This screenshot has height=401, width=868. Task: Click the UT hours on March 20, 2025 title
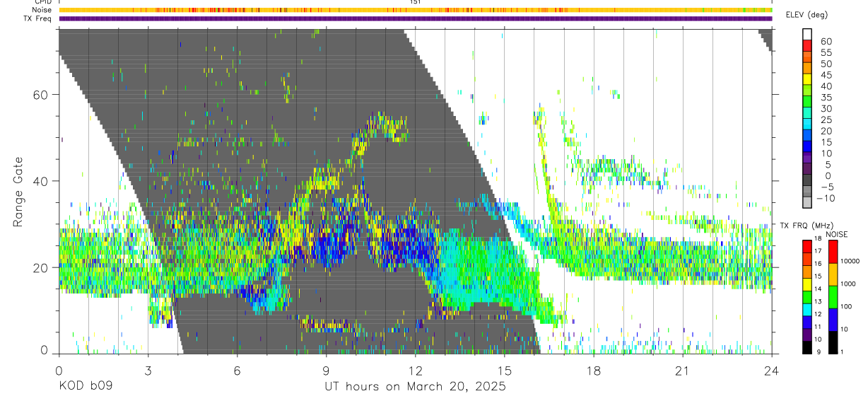click(x=415, y=387)
